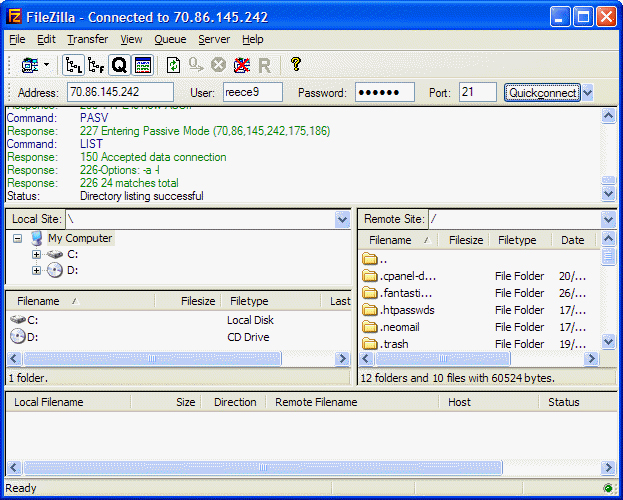Select the .cpanel-d... remote folder icon

click(x=370, y=275)
